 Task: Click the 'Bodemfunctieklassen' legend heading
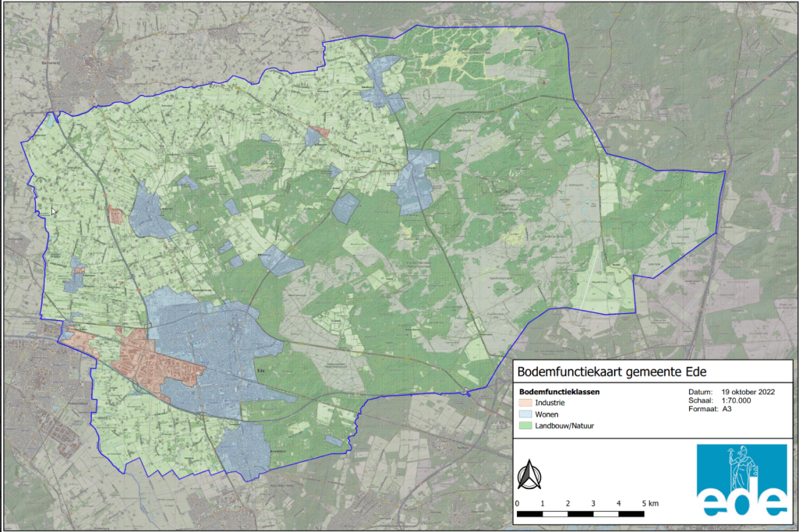click(558, 392)
